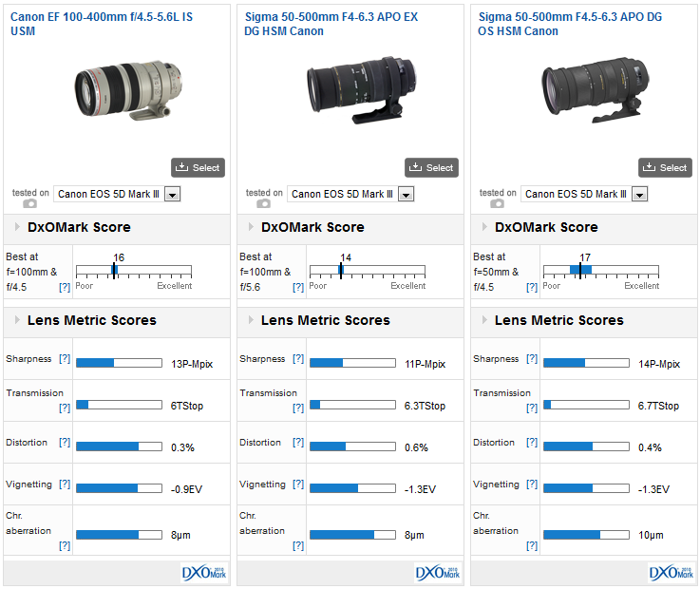Screen dimensions: 700x589
Task: Click the 6.3TStop transmission value
Action: [425, 406]
